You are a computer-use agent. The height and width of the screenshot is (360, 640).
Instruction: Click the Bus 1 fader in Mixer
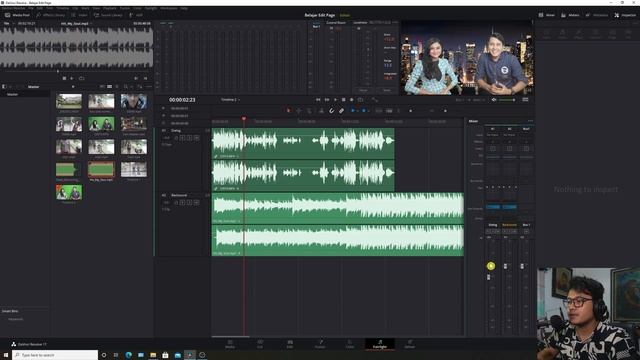(522, 266)
